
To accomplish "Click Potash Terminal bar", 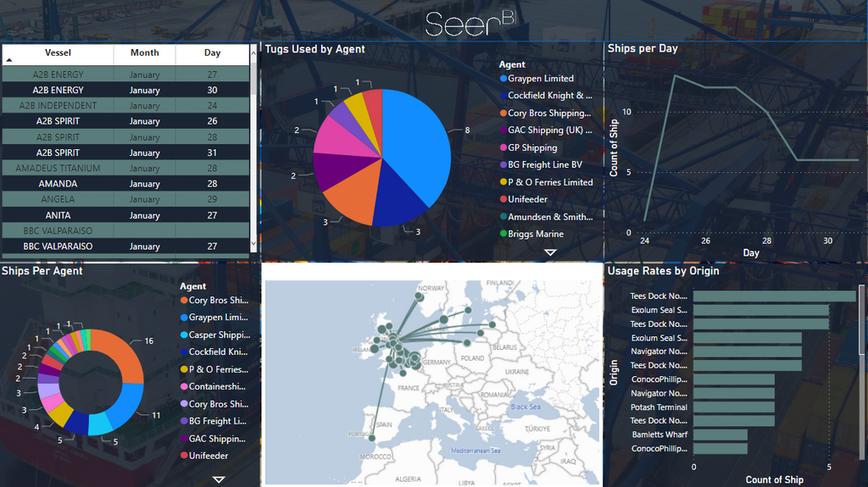I will (x=734, y=407).
